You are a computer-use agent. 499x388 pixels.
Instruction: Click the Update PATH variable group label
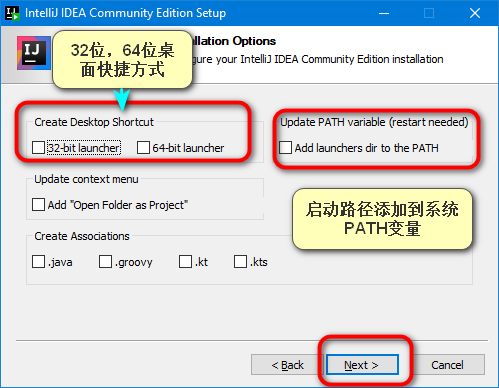[374, 122]
